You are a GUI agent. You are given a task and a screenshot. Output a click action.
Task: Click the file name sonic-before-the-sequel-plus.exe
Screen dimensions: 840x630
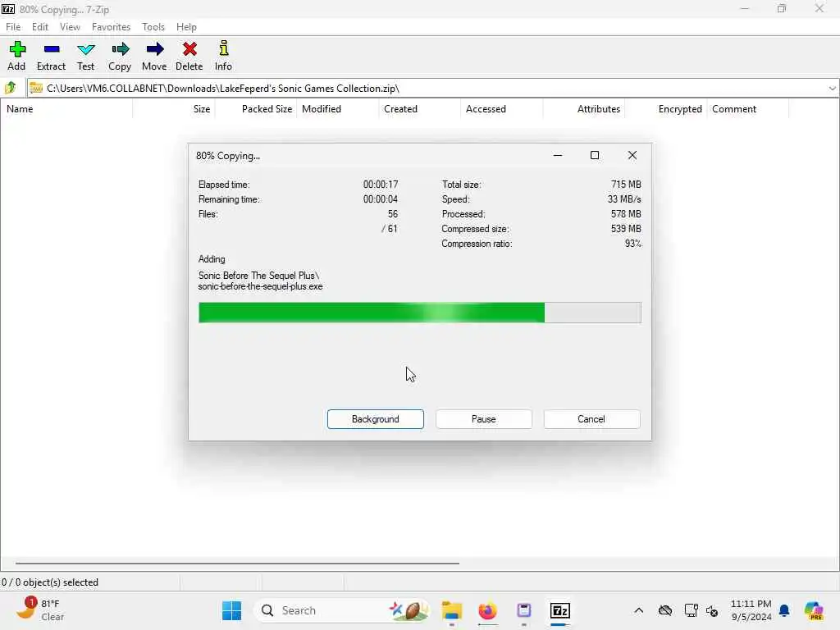point(260,286)
